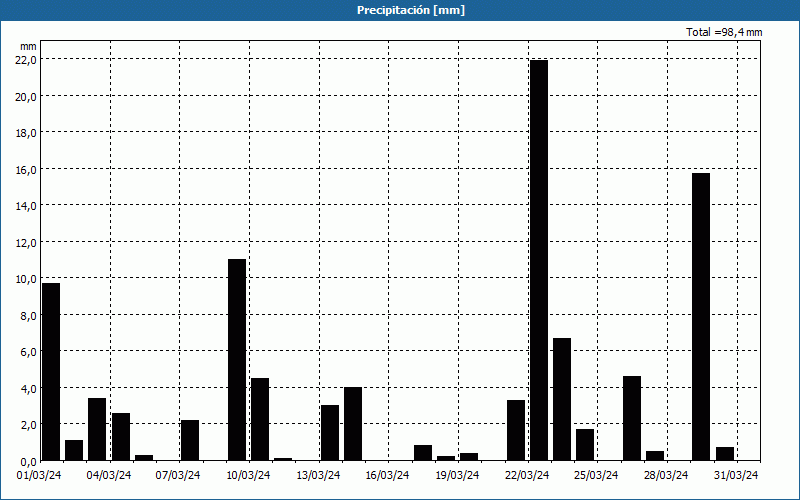Select the date label "13/03/24"
800x500 pixels.
[318, 476]
